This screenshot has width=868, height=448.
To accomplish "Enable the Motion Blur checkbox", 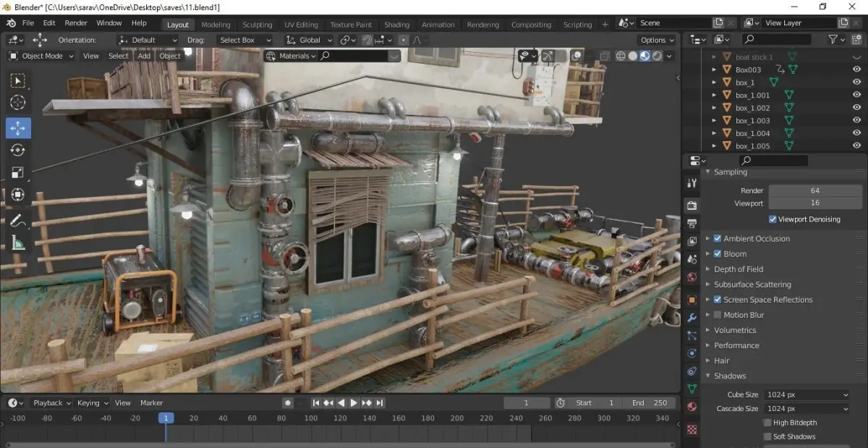I will [718, 315].
